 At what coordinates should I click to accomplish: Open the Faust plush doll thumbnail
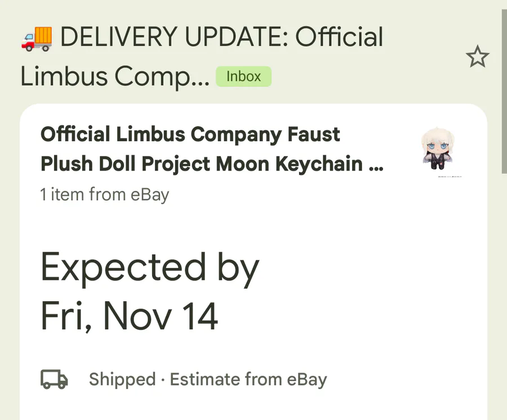439,149
